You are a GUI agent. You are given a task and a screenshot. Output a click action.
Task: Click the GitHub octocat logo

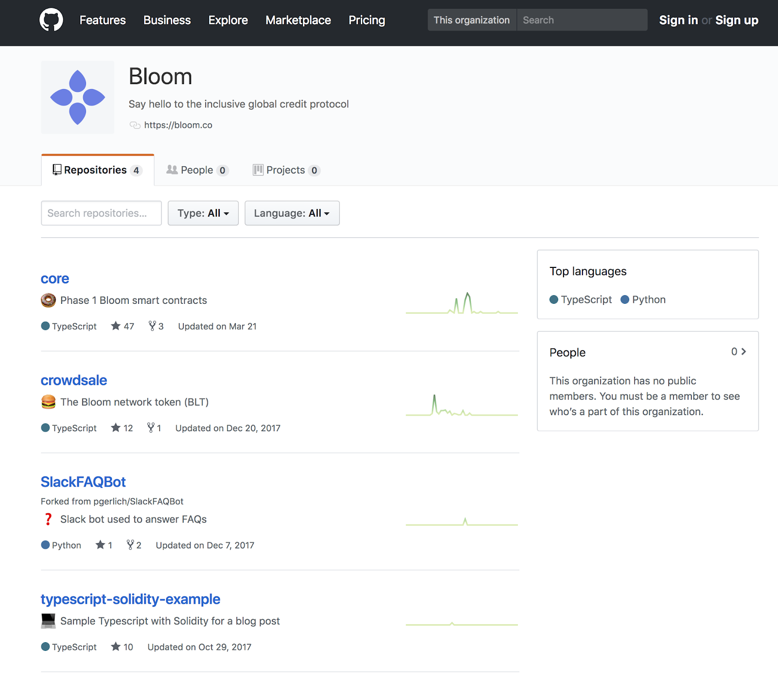51,20
